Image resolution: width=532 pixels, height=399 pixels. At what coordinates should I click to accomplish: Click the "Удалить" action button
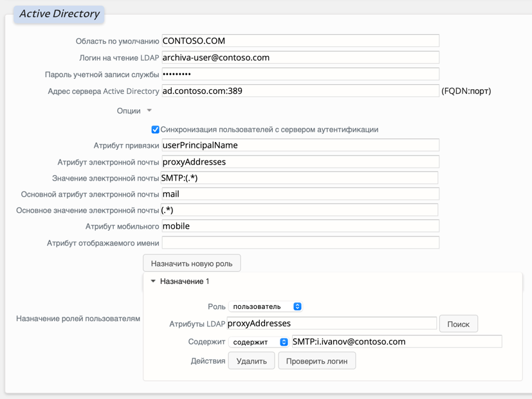click(251, 360)
